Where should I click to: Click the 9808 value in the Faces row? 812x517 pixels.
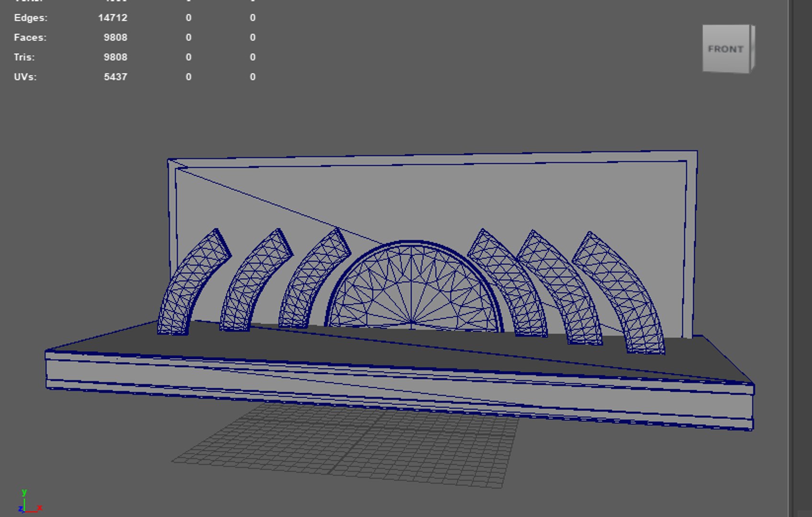pyautogui.click(x=115, y=37)
